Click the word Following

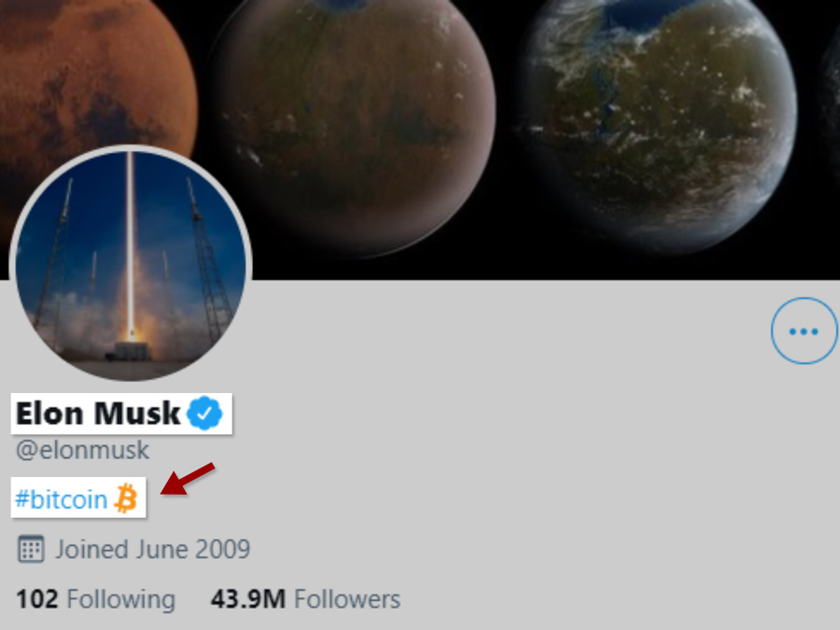121,599
